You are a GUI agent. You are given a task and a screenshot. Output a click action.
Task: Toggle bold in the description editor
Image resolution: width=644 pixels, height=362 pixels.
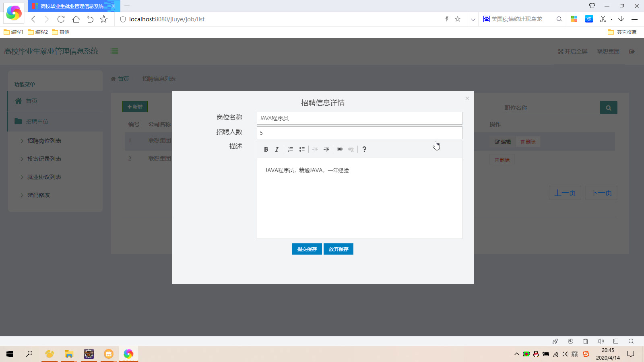click(x=266, y=149)
